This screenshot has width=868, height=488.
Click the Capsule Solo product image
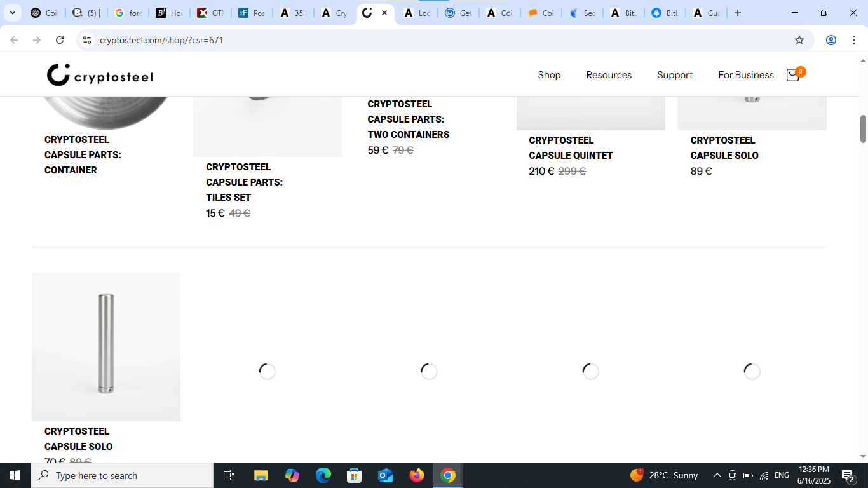click(106, 346)
